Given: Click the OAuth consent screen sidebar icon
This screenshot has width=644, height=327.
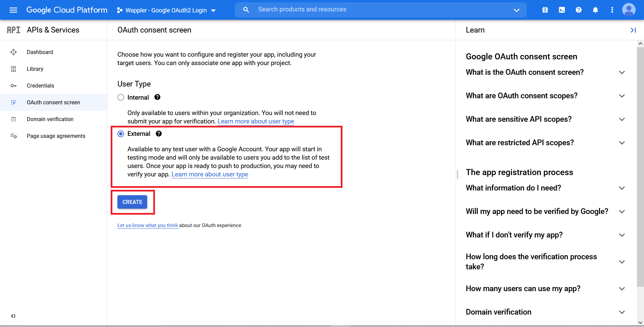Looking at the screenshot, I should coord(13,102).
